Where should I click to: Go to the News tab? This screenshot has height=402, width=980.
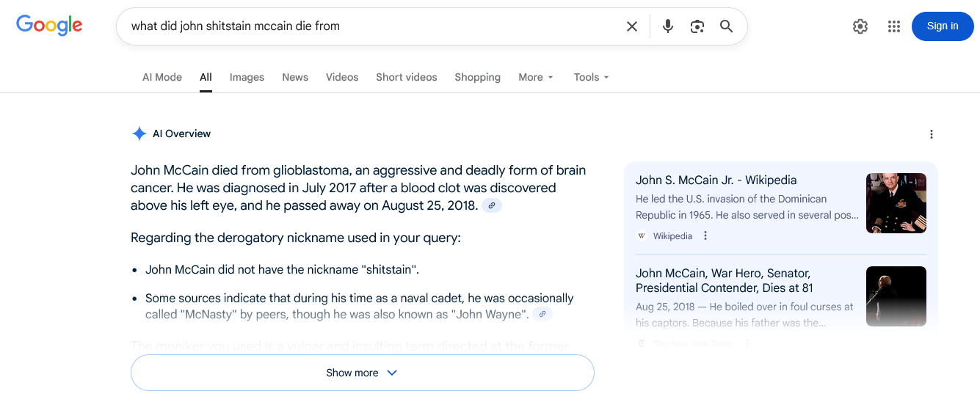click(295, 77)
